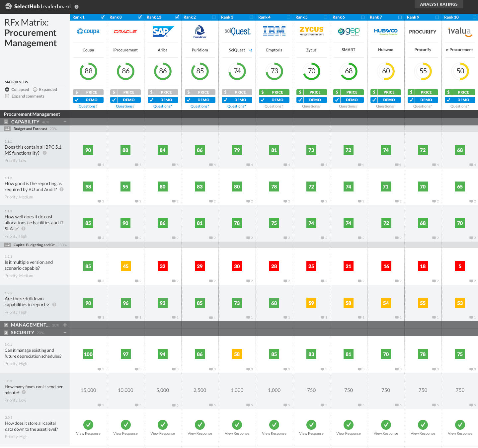Select Capital Budgeting subsection header
Viewport: 478px width, 448px height.
tap(35, 245)
